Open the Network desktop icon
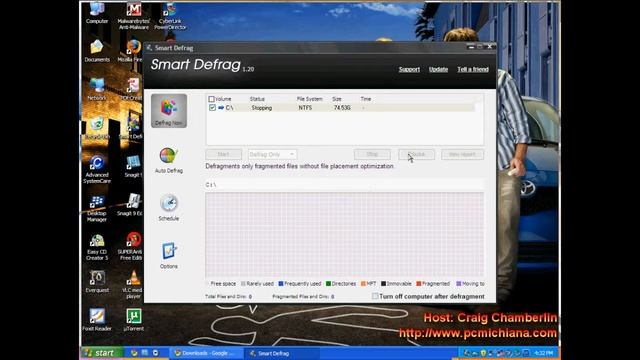640x360 pixels. (97, 89)
